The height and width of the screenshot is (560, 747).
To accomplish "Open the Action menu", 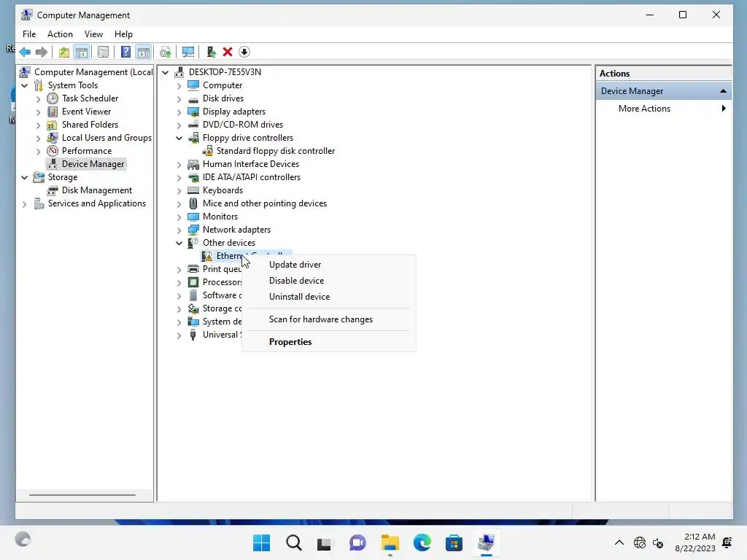I will 60,34.
